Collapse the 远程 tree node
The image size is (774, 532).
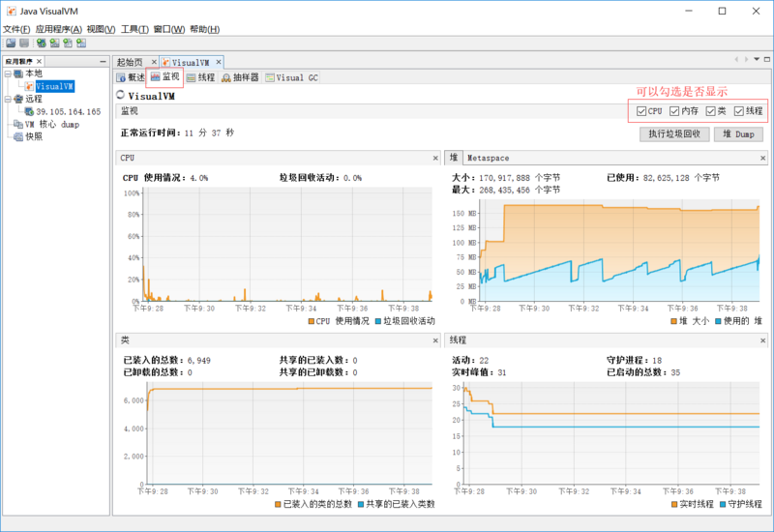(x=8, y=99)
